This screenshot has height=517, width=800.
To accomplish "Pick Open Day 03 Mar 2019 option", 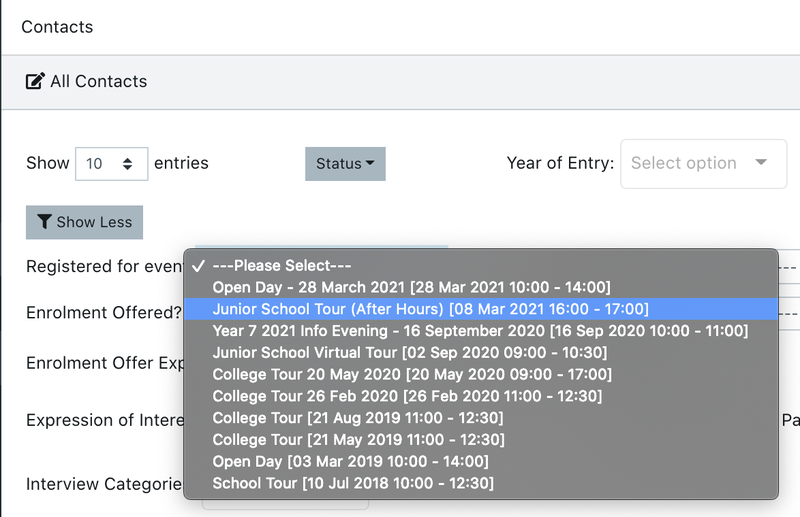I will 350,462.
